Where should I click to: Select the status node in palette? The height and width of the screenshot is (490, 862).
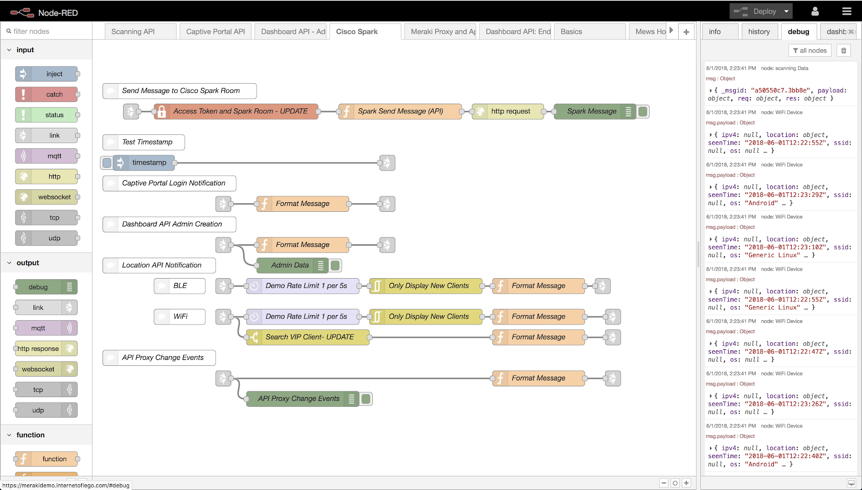(x=46, y=115)
